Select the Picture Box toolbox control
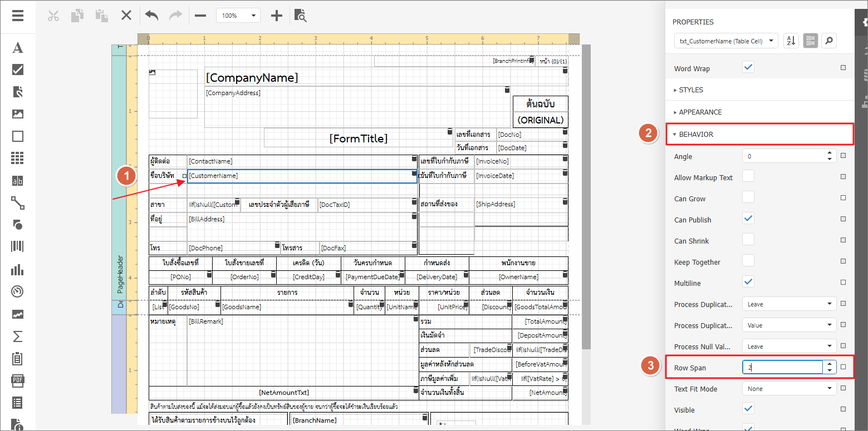This screenshot has height=431, width=868. coord(18,114)
